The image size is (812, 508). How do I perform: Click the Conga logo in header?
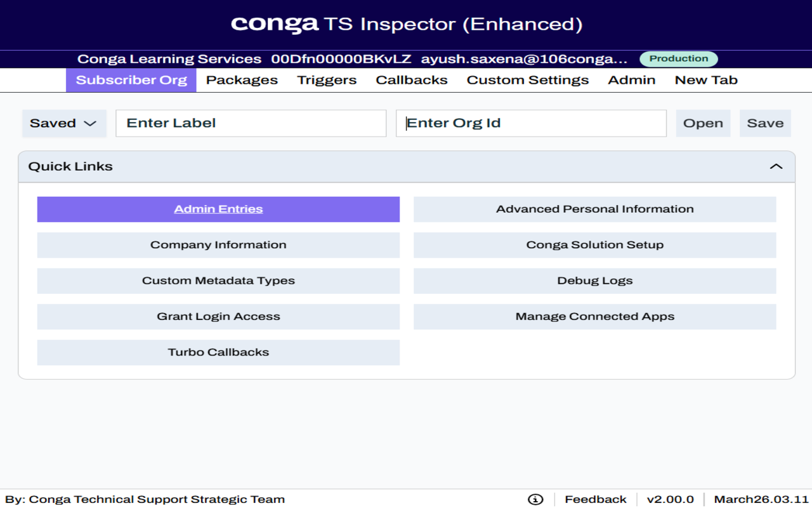point(275,24)
